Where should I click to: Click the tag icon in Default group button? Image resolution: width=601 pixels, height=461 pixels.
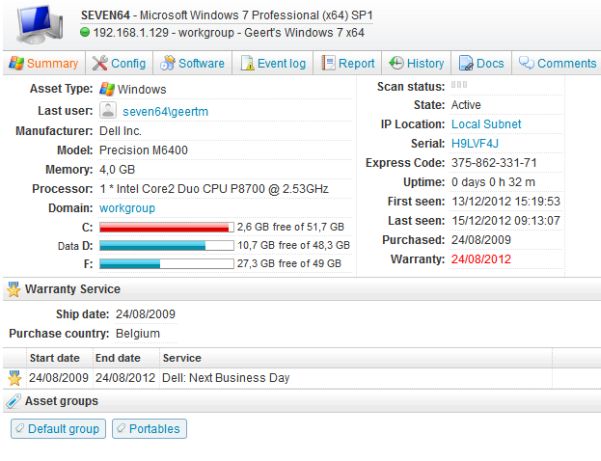20,428
